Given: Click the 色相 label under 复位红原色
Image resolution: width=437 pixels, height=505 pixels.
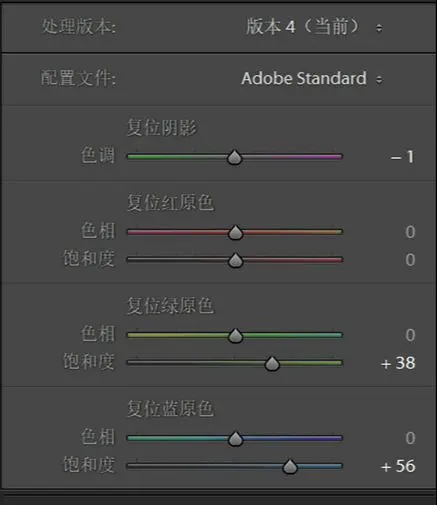Looking at the screenshot, I should pyautogui.click(x=98, y=231).
